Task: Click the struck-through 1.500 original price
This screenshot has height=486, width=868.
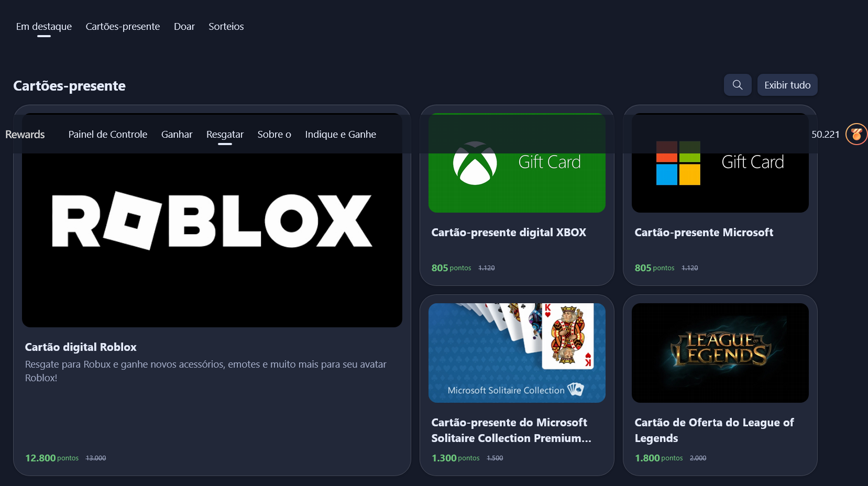Action: 495,458
